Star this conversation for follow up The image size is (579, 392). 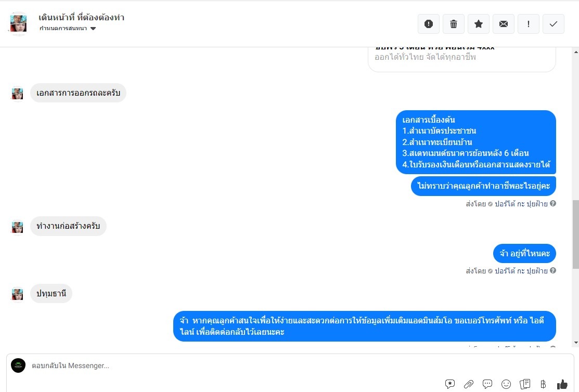tap(479, 24)
